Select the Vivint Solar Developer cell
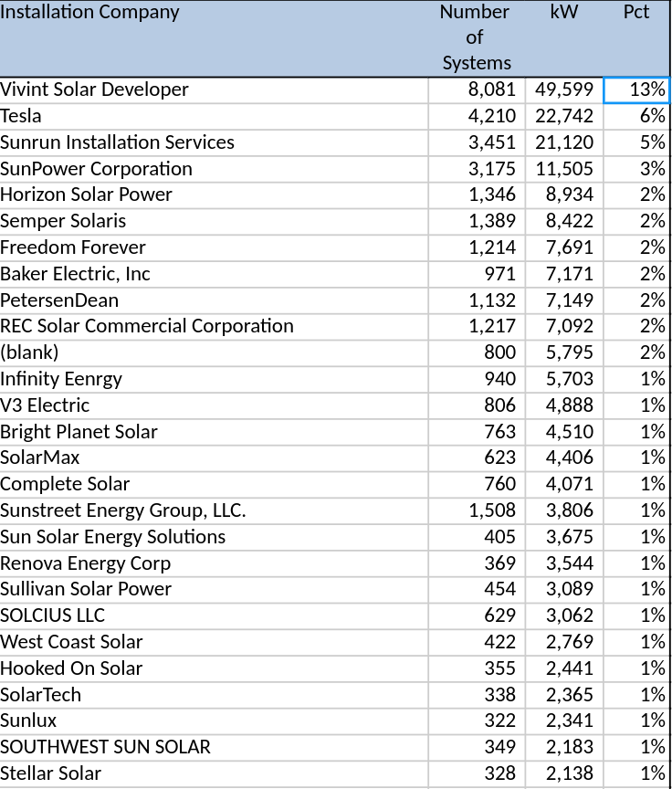Screen dimensions: 672x789 click(x=214, y=90)
